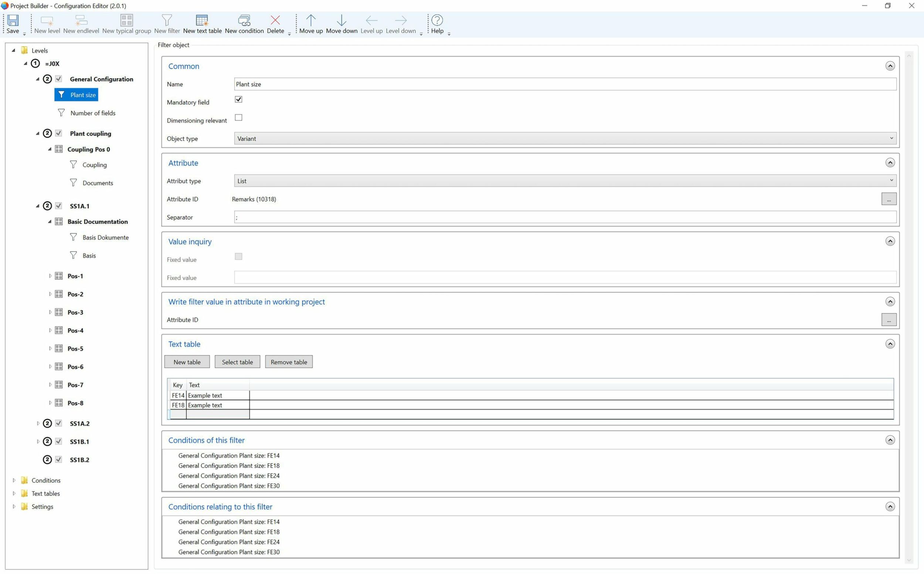Open the Help icon in toolbar

[437, 21]
